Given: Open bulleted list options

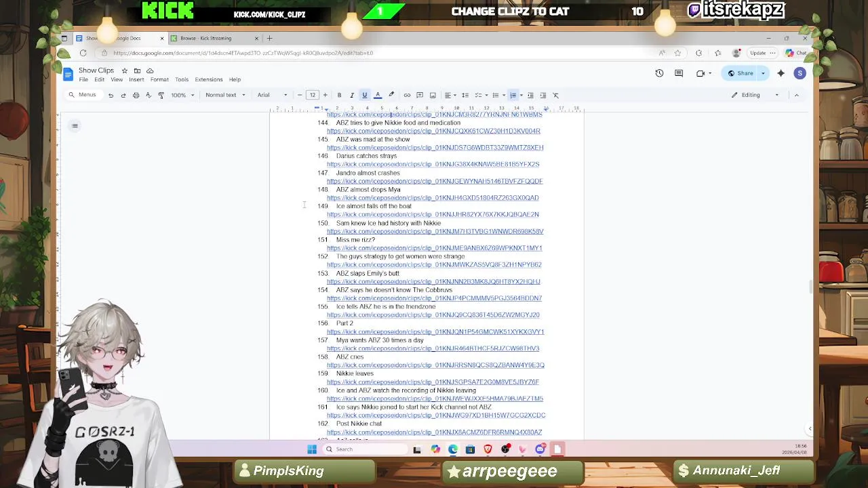Looking at the screenshot, I should [497, 95].
